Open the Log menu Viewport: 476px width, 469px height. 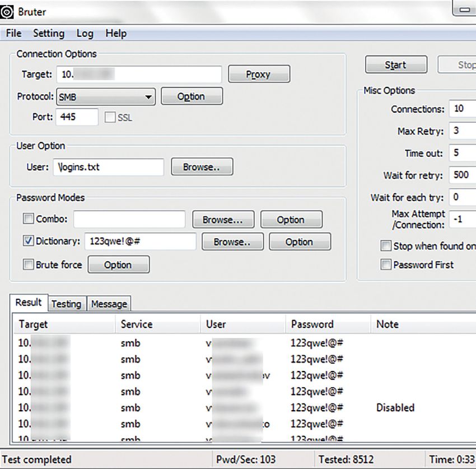pos(85,34)
